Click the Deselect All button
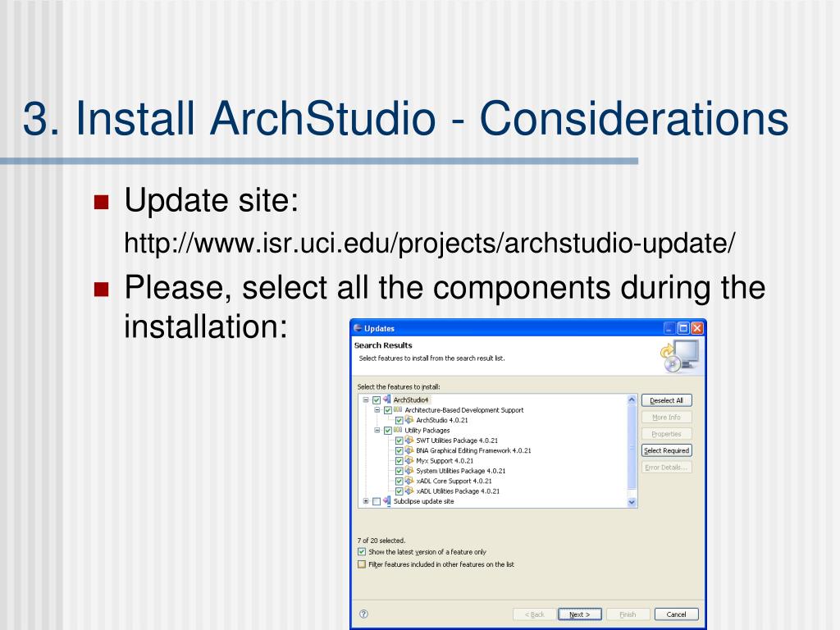Viewport: 840px width, 630px height. 666,400
